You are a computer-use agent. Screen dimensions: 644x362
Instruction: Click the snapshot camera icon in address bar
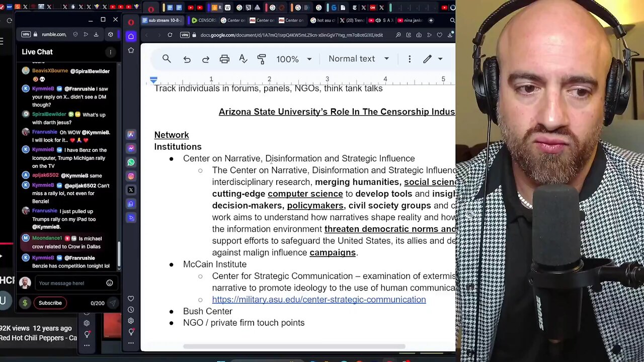pos(419,35)
